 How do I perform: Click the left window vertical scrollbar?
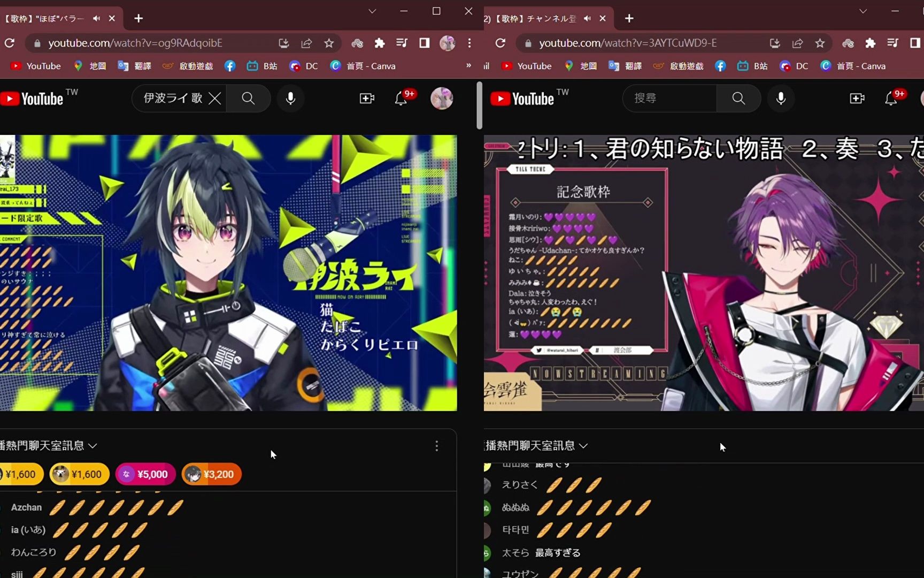point(479,105)
